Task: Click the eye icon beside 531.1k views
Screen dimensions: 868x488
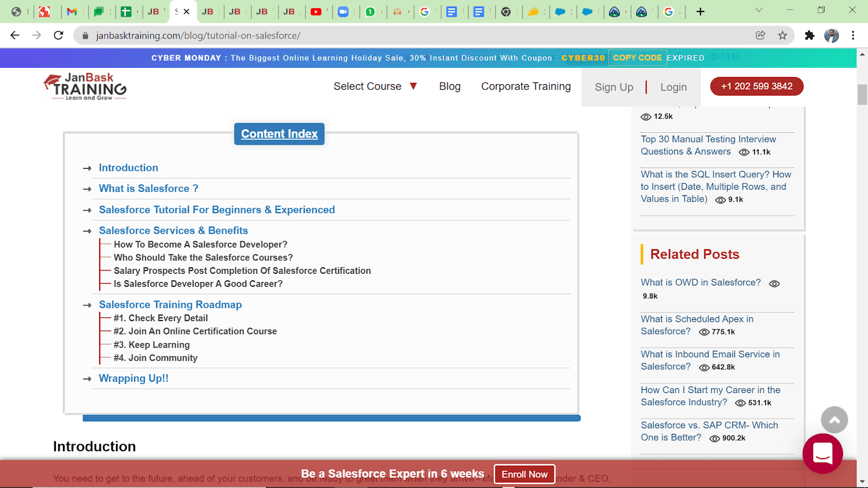Action: pos(741,403)
